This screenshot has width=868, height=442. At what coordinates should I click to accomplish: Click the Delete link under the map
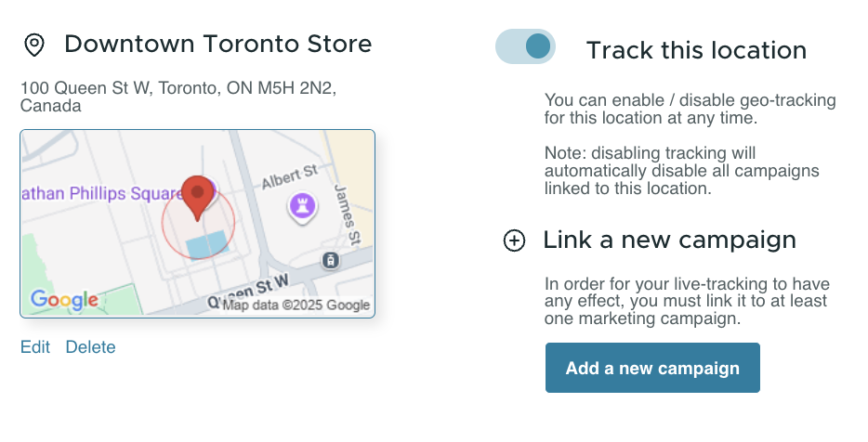click(90, 347)
